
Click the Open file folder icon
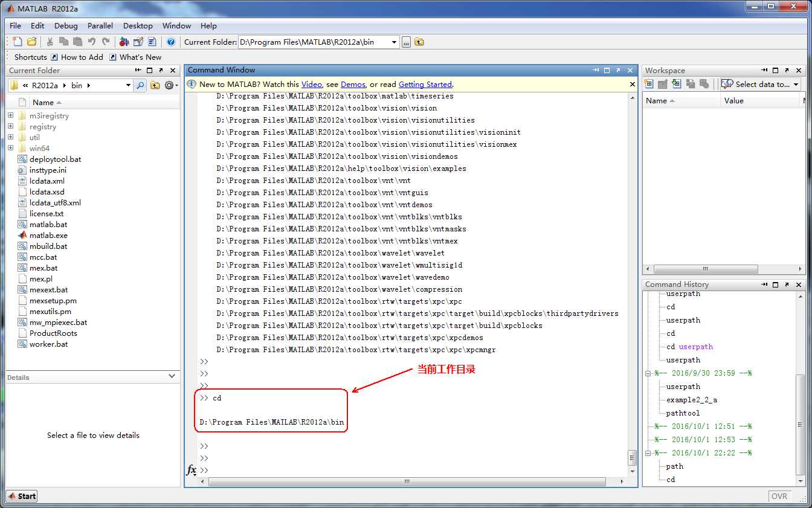point(31,42)
